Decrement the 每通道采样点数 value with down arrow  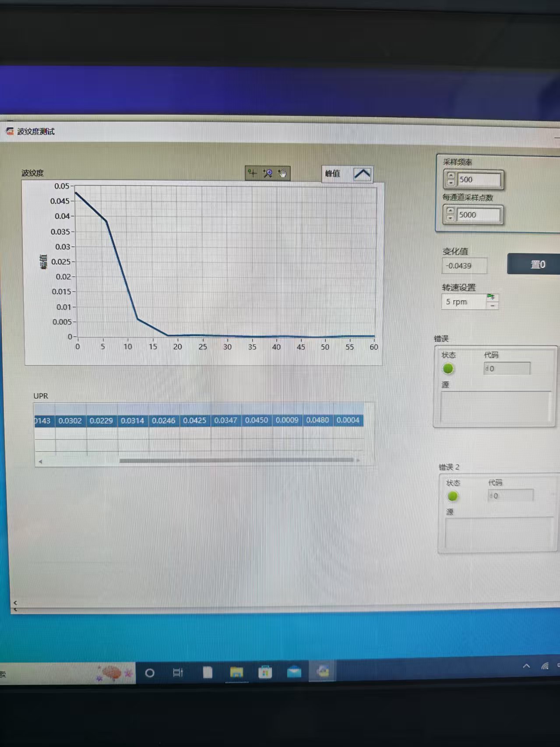pos(450,218)
